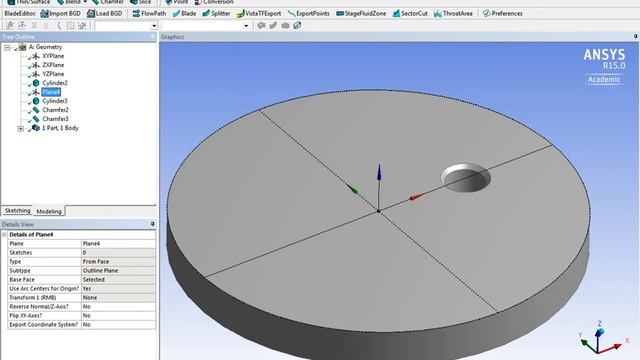The width and height of the screenshot is (640, 360).
Task: Click the Base Face value Selected
Action: tap(118, 280)
